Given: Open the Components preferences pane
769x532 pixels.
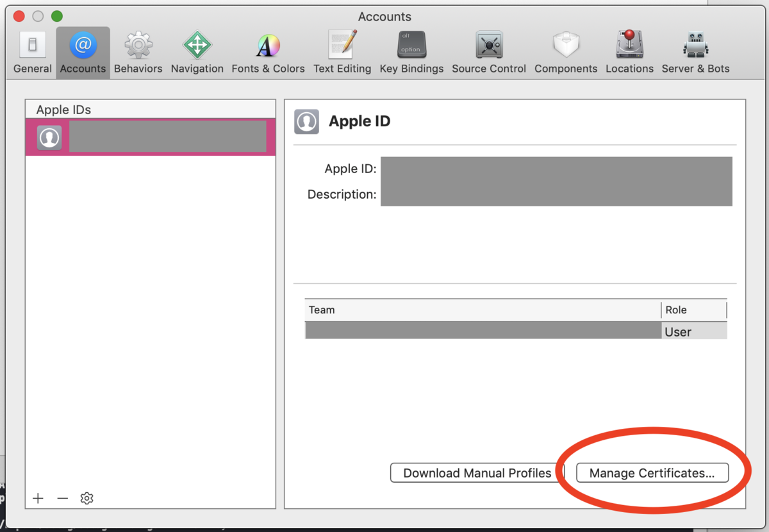Looking at the screenshot, I should pos(566,52).
